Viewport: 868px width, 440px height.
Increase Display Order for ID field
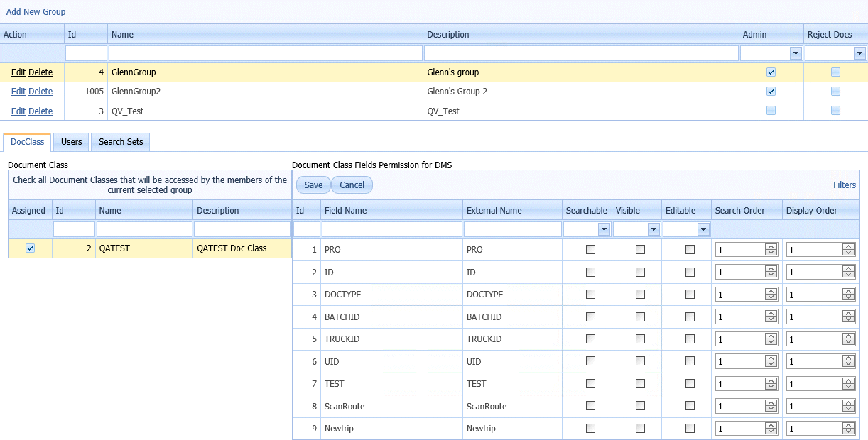(x=848, y=270)
